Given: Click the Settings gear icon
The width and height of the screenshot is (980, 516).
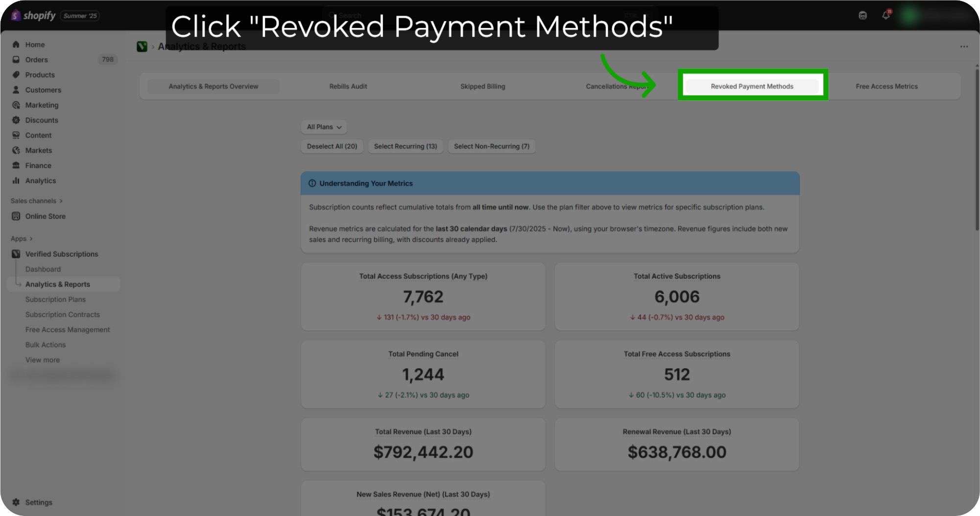Looking at the screenshot, I should tap(16, 502).
